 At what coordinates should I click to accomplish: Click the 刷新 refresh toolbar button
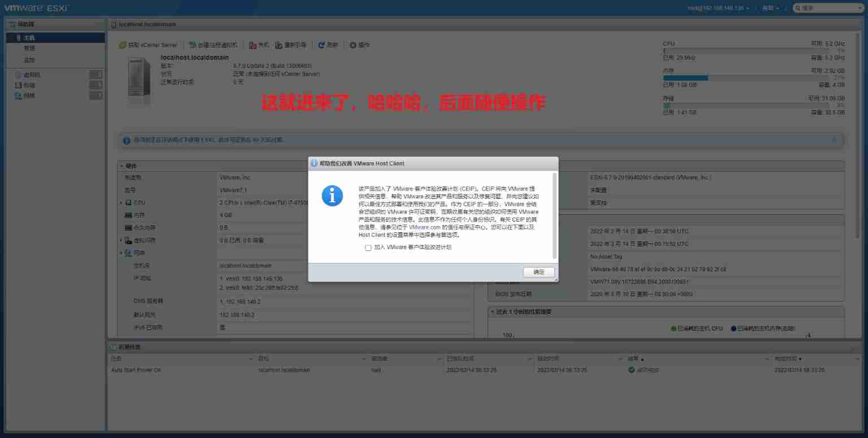[x=328, y=45]
